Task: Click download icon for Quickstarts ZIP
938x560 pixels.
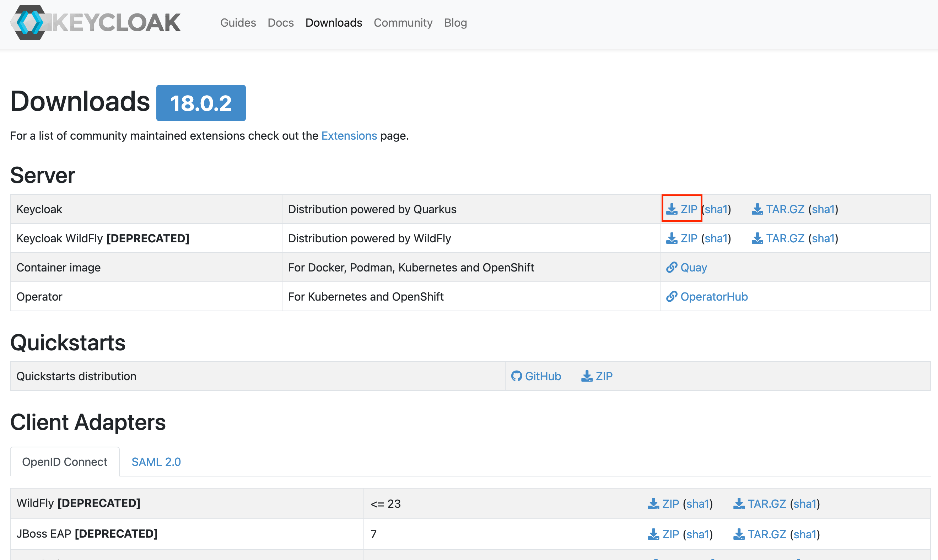Action: click(x=586, y=376)
